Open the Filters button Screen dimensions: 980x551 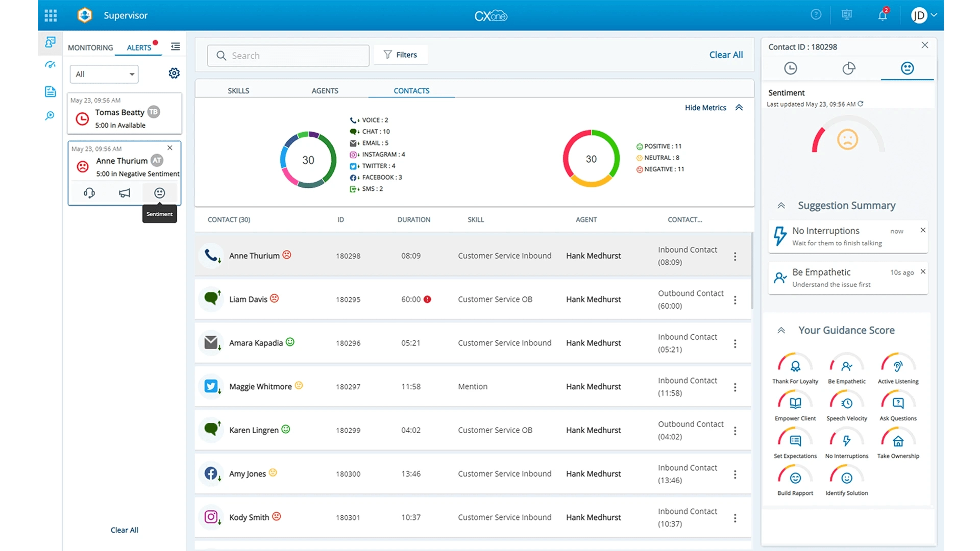(401, 55)
